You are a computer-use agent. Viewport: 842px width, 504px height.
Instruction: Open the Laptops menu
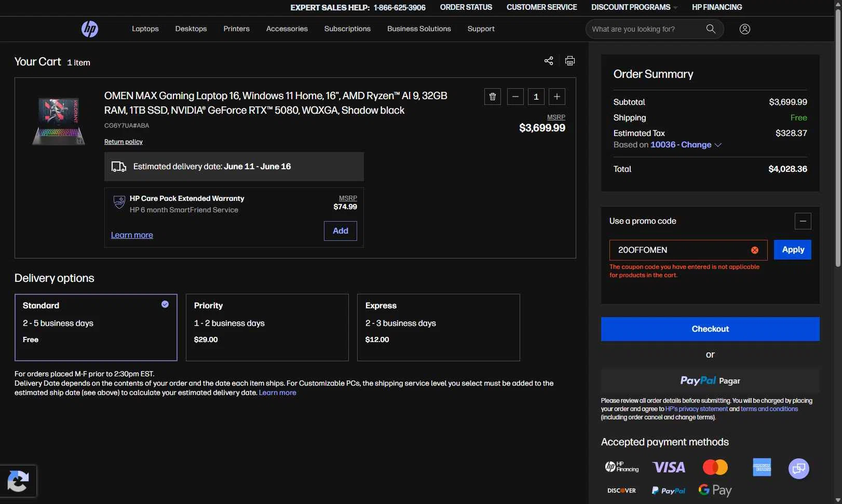(145, 29)
